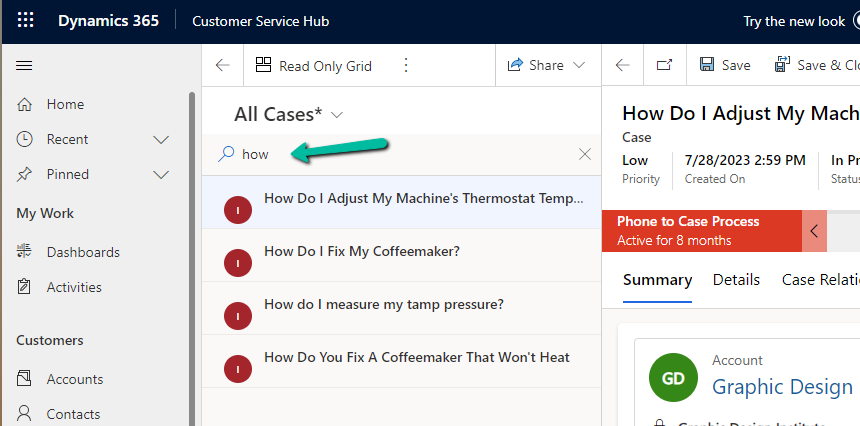Go to Dashboards in the sidebar
The height and width of the screenshot is (426, 860).
click(83, 252)
